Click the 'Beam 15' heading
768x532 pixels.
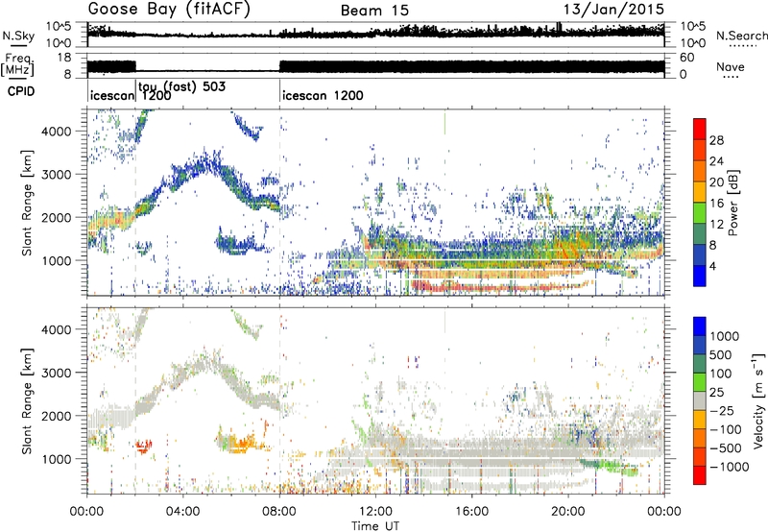point(374,11)
